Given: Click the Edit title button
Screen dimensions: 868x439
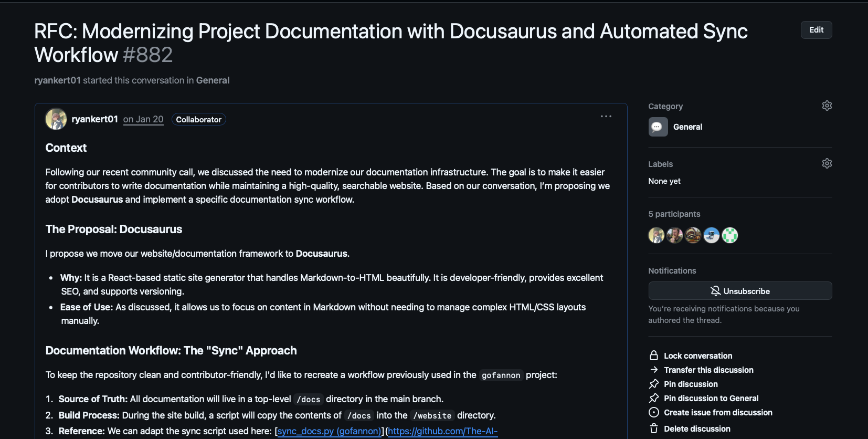Looking at the screenshot, I should 816,30.
